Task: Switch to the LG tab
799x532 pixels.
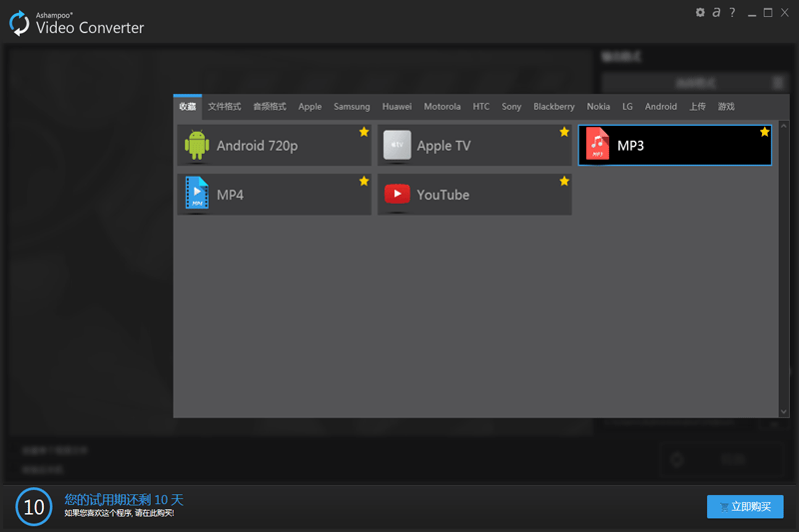Action: point(627,107)
